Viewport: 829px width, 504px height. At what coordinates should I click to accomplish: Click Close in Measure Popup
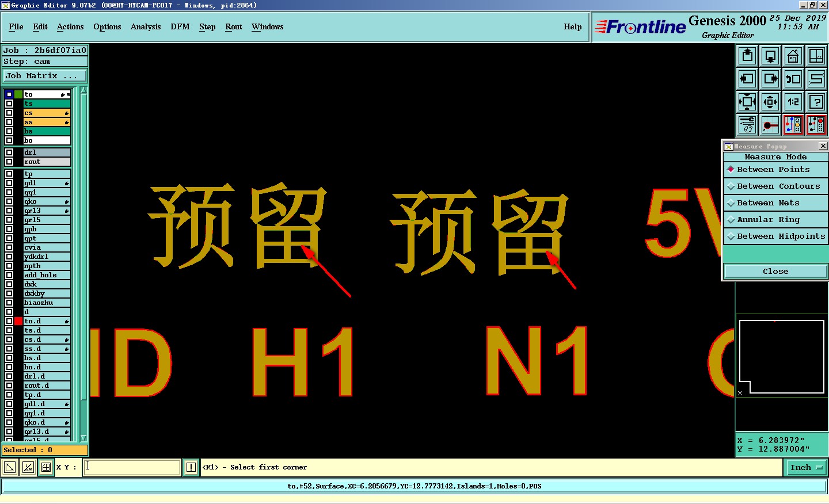(x=775, y=271)
